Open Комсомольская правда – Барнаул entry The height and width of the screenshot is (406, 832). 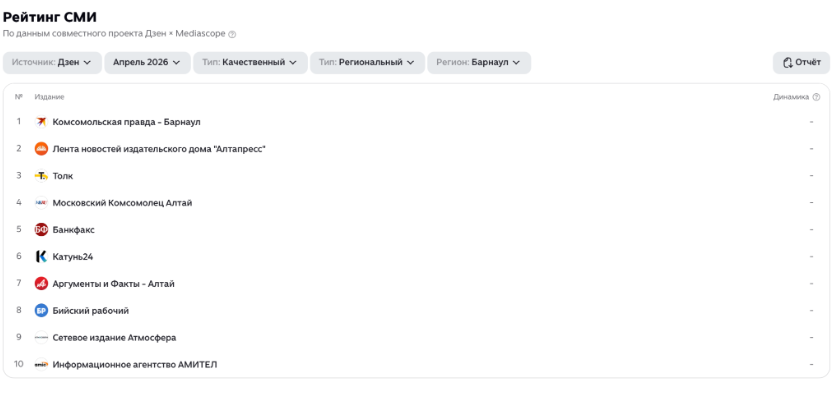tap(126, 122)
